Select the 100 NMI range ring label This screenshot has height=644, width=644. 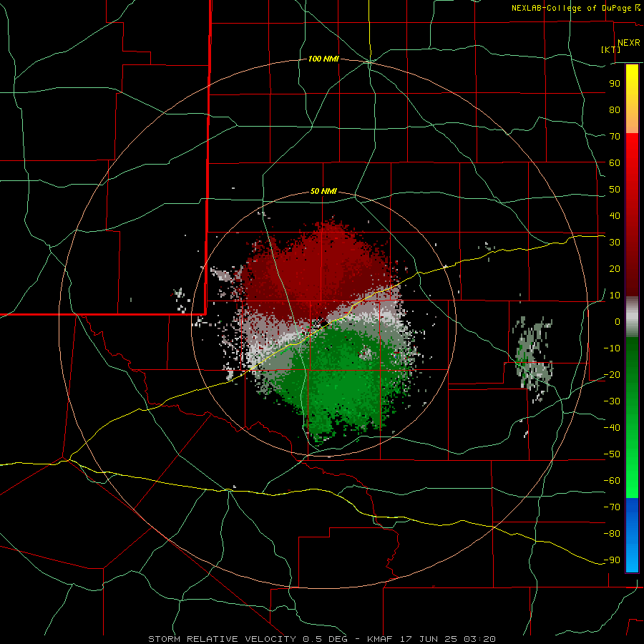[323, 59]
